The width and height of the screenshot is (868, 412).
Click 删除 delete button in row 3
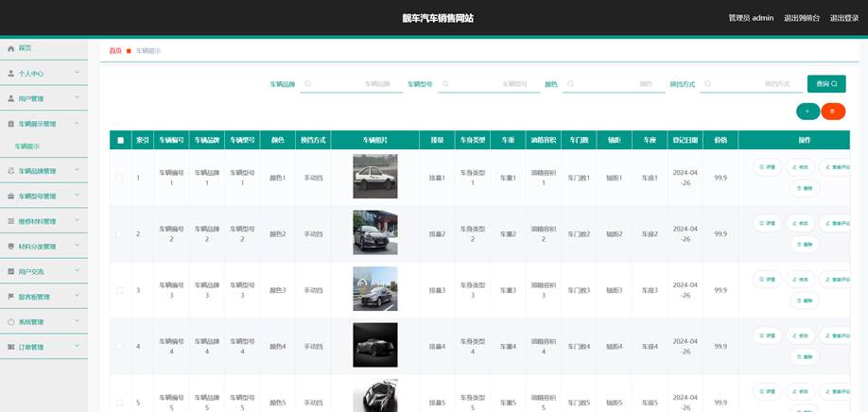pyautogui.click(x=805, y=300)
